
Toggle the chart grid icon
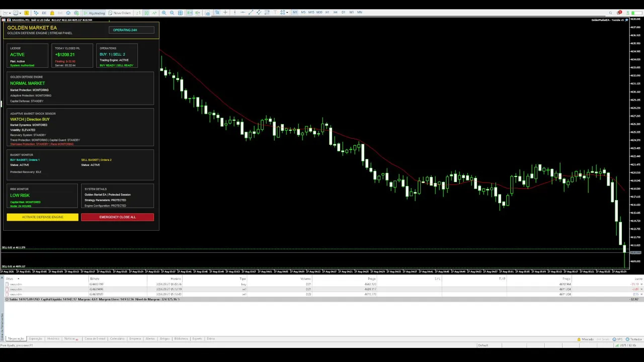pos(180,13)
